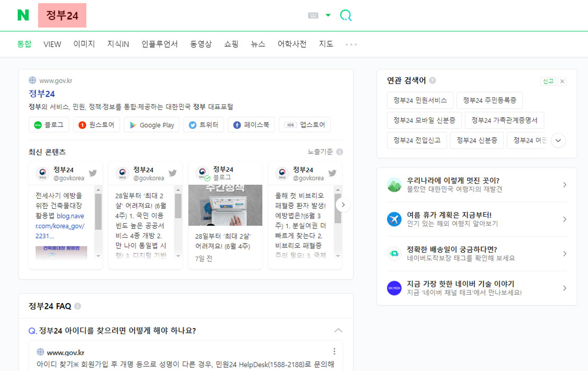The height and width of the screenshot is (371, 588).
Task: Click the mountain icon of travel banner
Action: tap(394, 185)
